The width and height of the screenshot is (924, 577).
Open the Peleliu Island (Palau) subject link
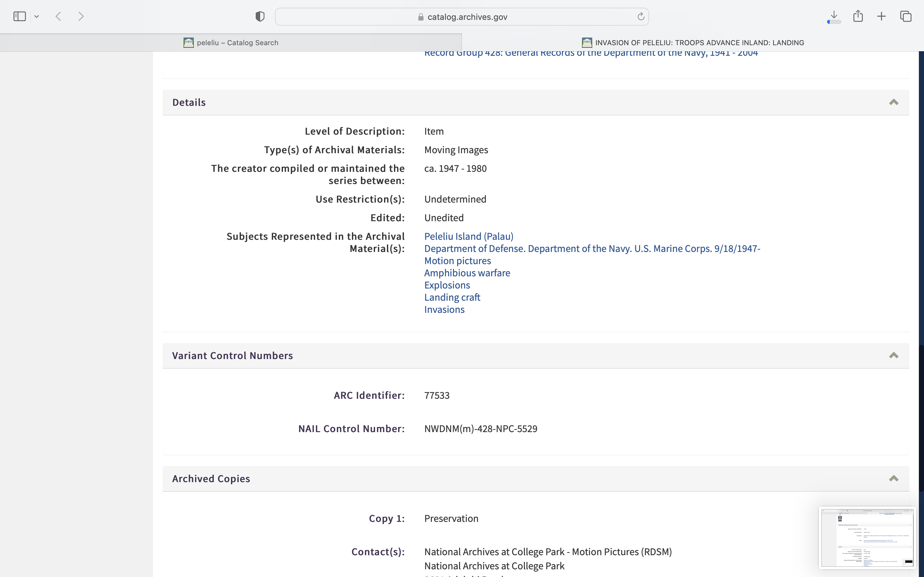coord(468,236)
